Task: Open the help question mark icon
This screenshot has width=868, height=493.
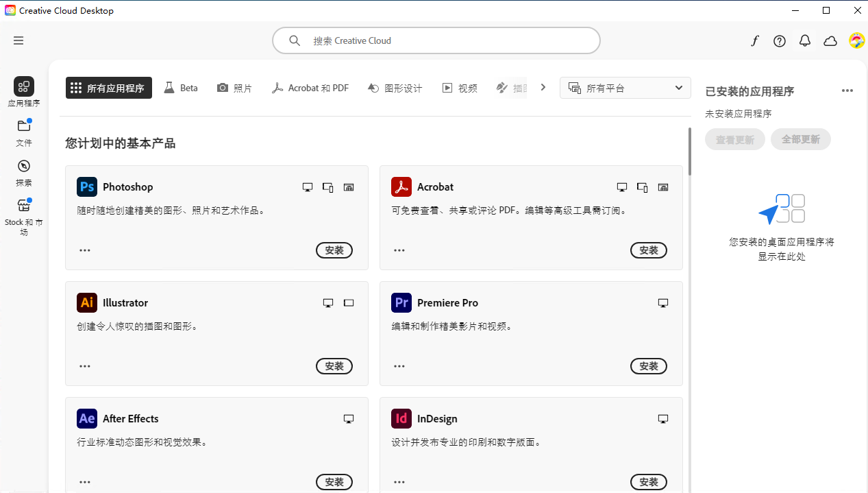Action: tap(780, 41)
